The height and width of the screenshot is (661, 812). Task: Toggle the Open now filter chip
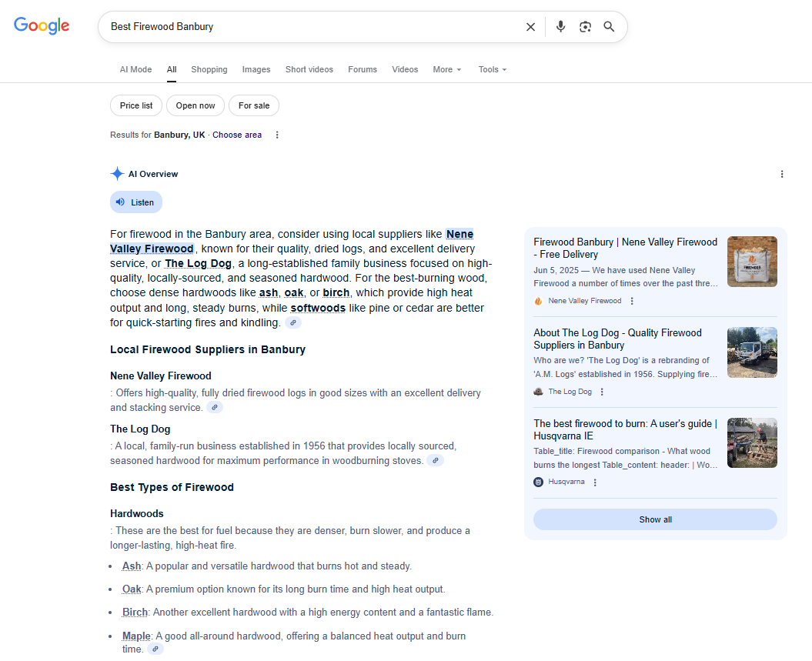pos(195,105)
